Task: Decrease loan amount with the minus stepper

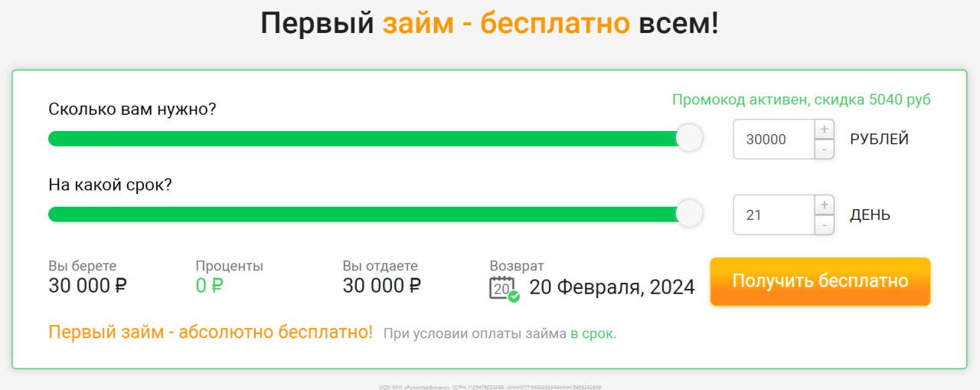Action: coord(824,149)
